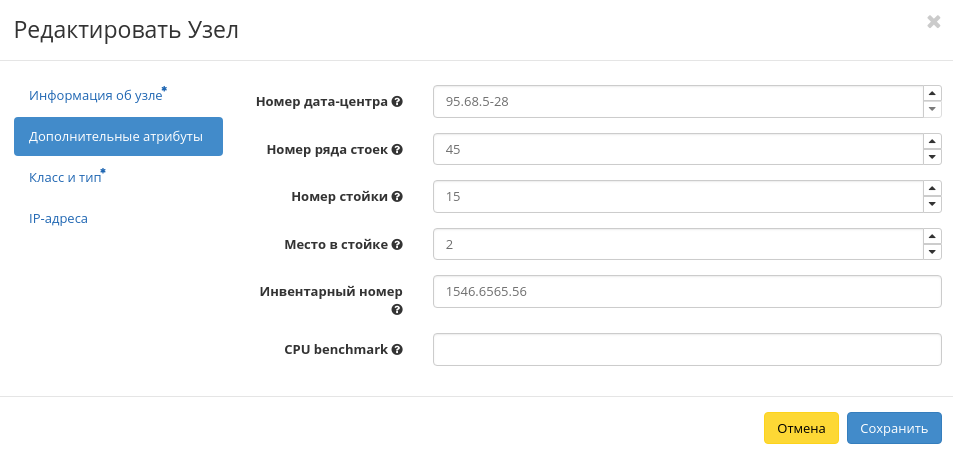Select the Дополнительные атрибуты tab
Image resolution: width=953 pixels, height=456 pixels.
(x=117, y=137)
